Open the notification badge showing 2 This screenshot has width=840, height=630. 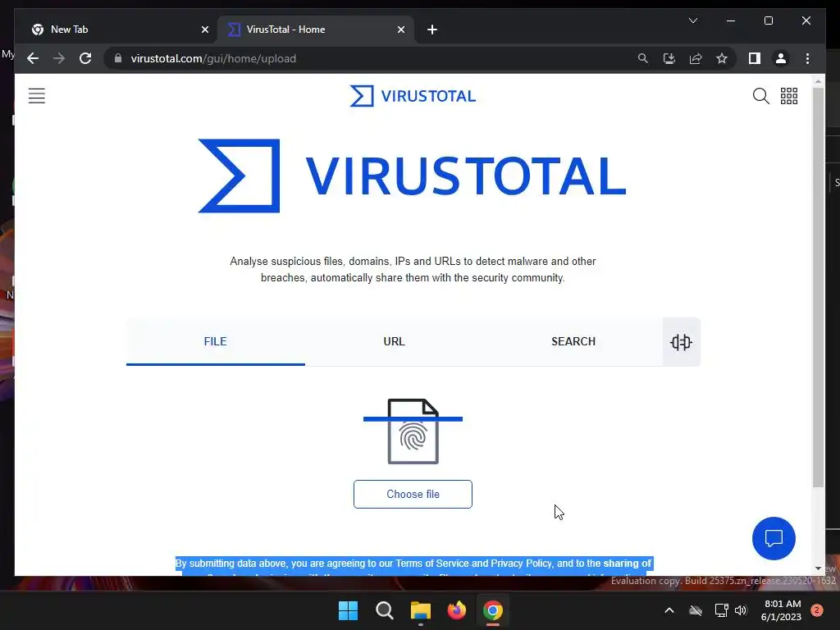coord(817,609)
